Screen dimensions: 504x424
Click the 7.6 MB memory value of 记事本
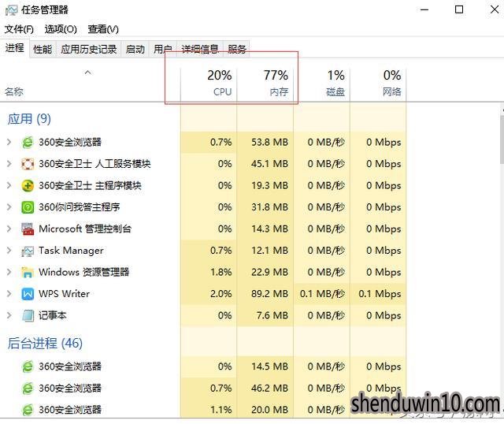(x=272, y=315)
